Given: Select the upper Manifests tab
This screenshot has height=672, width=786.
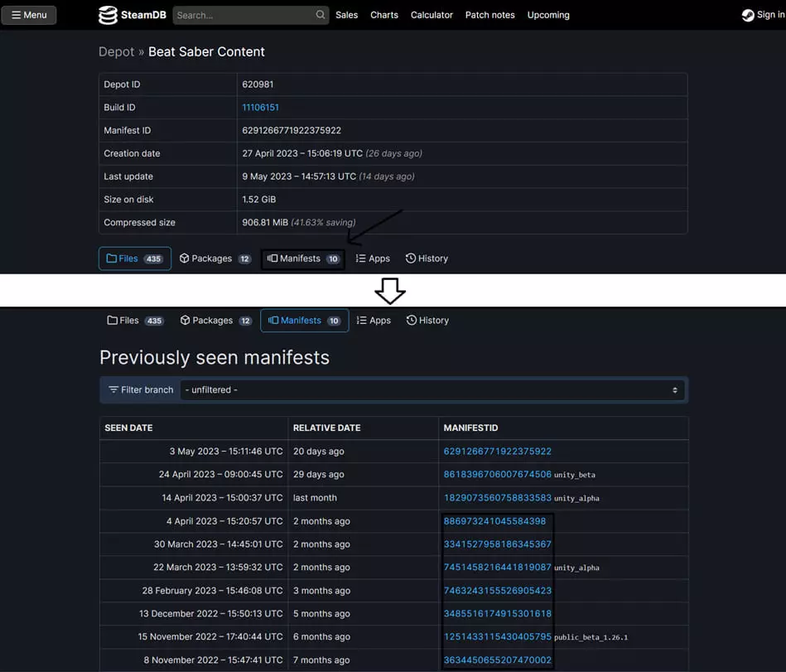Looking at the screenshot, I should pos(303,259).
